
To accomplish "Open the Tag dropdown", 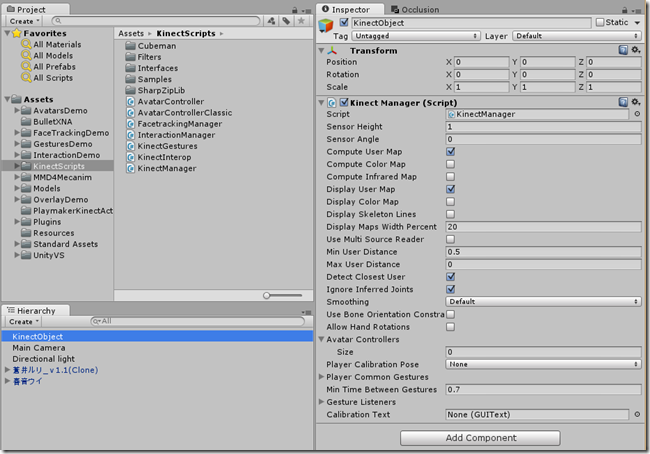I will 416,36.
